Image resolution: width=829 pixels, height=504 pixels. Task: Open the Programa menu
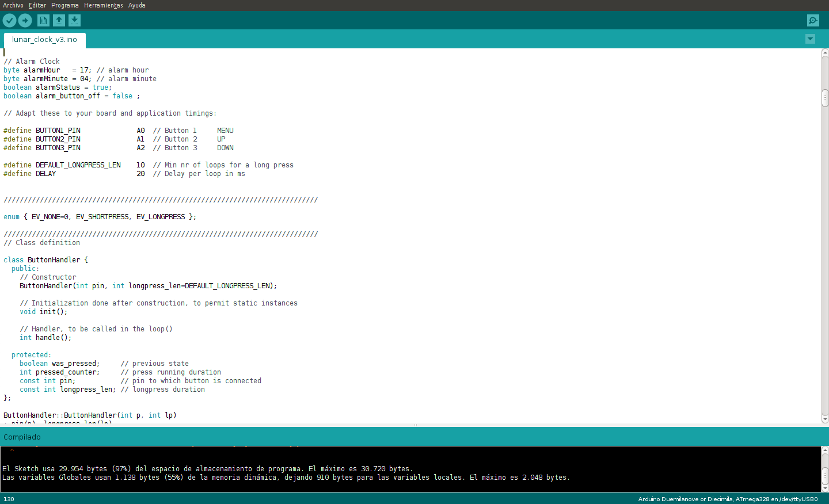(x=65, y=5)
